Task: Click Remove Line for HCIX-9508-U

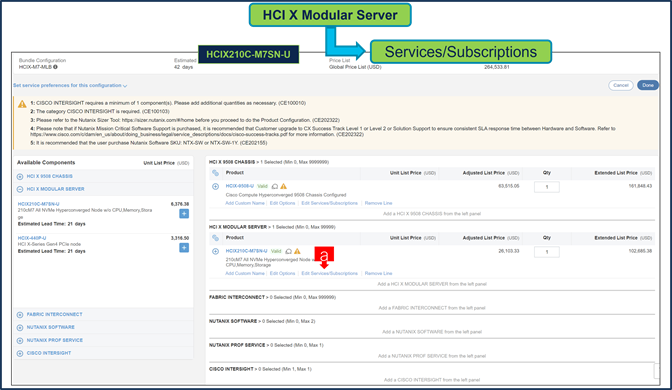Action: (x=378, y=203)
